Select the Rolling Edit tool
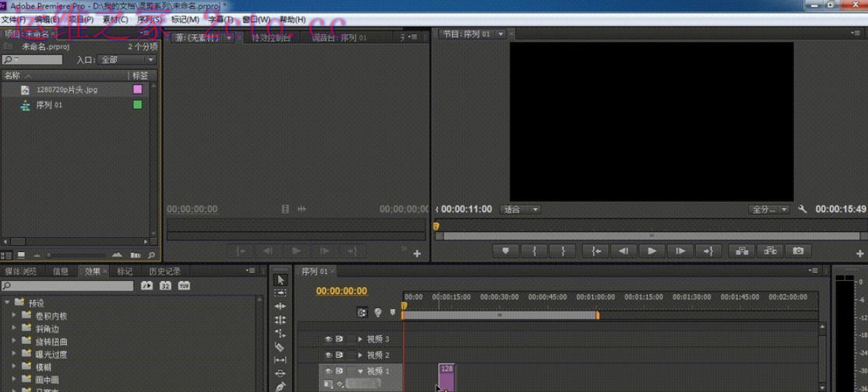This screenshot has width=868, height=392. pos(281,320)
